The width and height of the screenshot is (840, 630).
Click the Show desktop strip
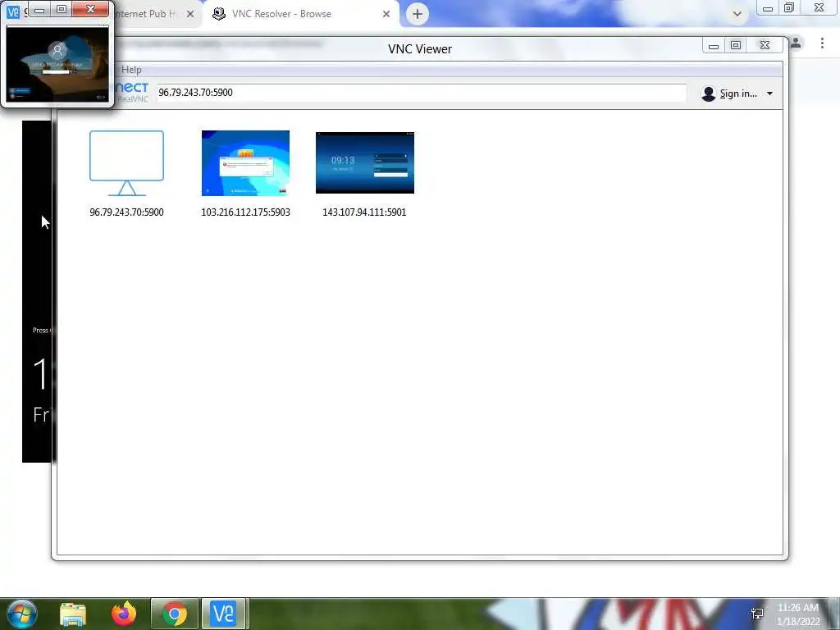[x=834, y=614]
